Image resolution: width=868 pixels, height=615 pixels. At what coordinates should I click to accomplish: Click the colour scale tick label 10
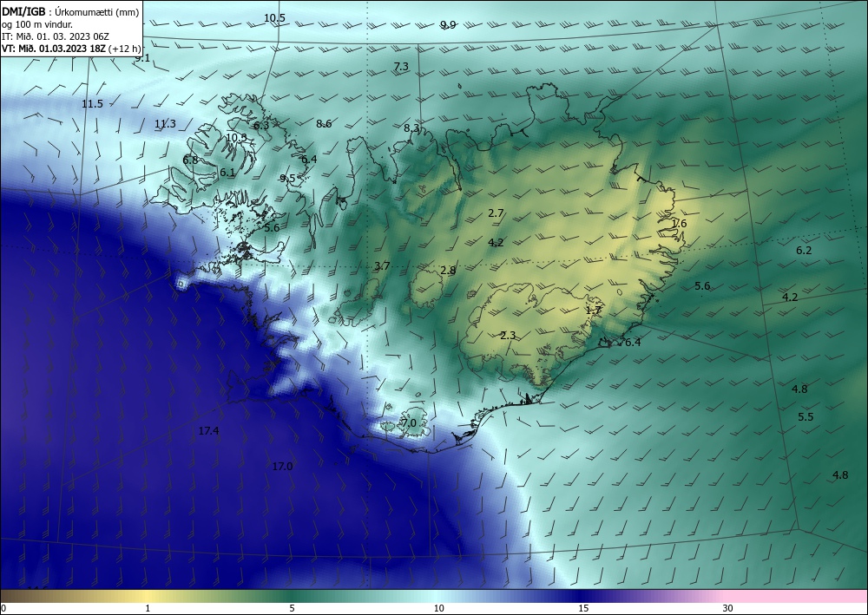[438, 608]
